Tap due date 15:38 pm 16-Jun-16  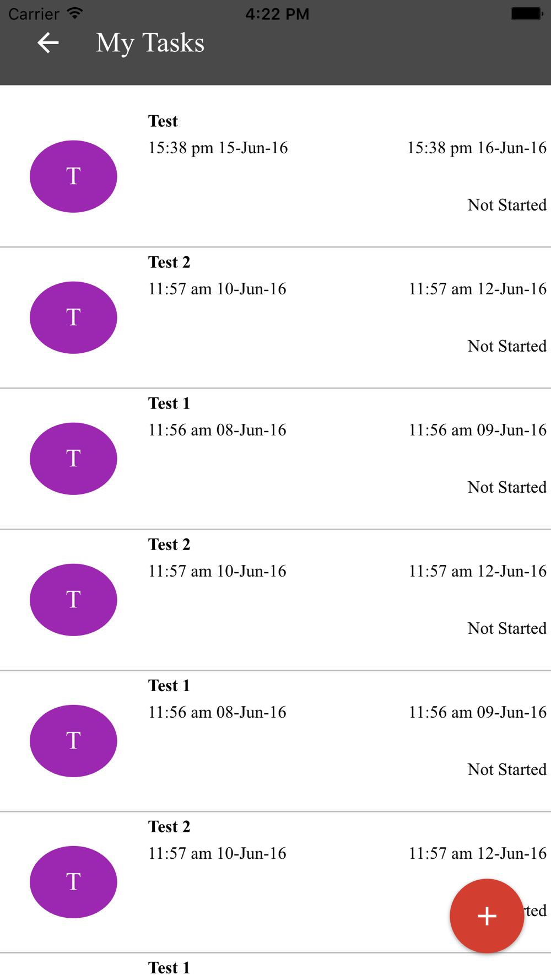(477, 148)
